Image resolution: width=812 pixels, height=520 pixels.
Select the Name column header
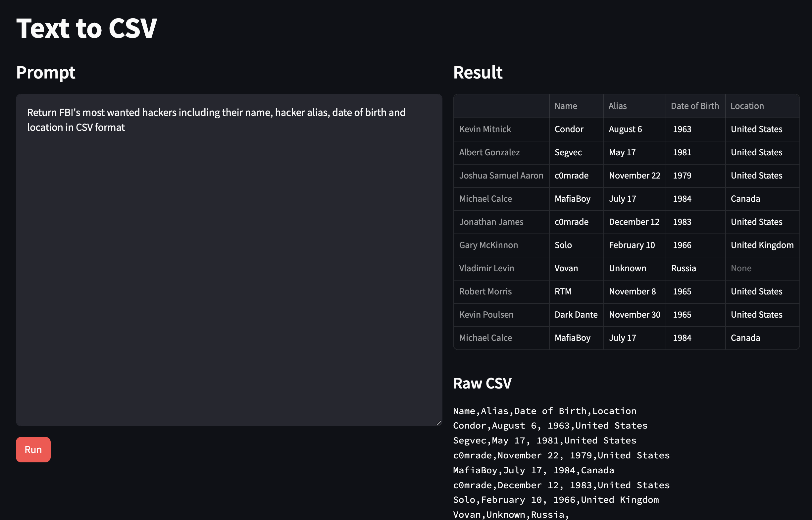coord(566,106)
